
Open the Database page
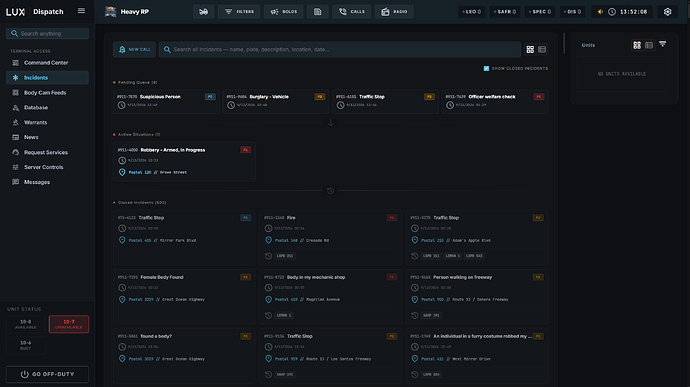(48, 108)
